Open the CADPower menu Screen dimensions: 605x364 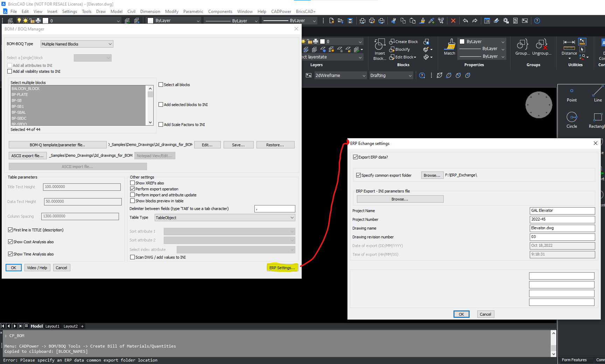[281, 12]
